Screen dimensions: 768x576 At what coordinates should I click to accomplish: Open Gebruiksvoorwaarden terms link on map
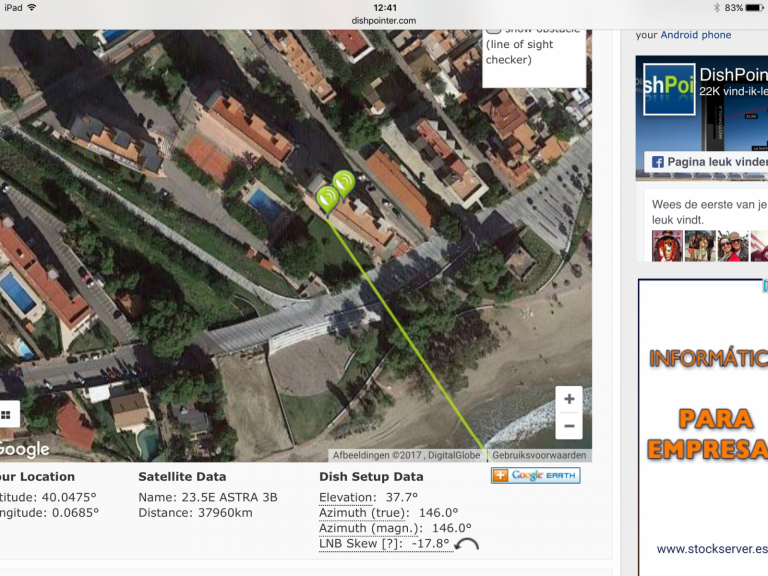pyautogui.click(x=540, y=455)
